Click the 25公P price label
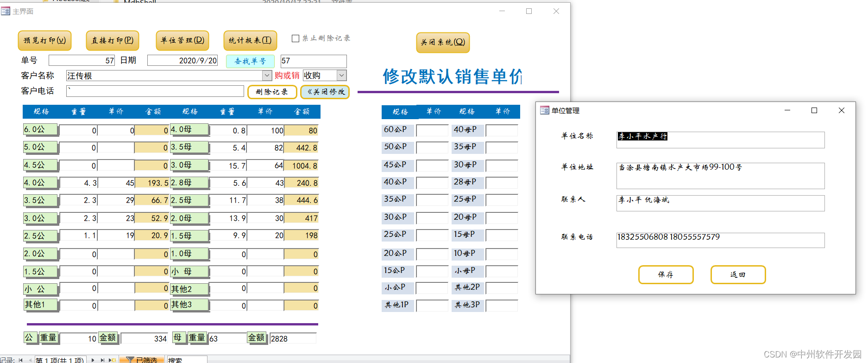This screenshot has width=868, height=363. (398, 235)
